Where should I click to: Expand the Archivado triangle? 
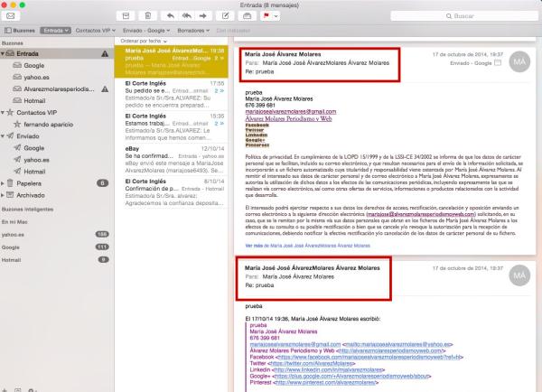pos(3,195)
